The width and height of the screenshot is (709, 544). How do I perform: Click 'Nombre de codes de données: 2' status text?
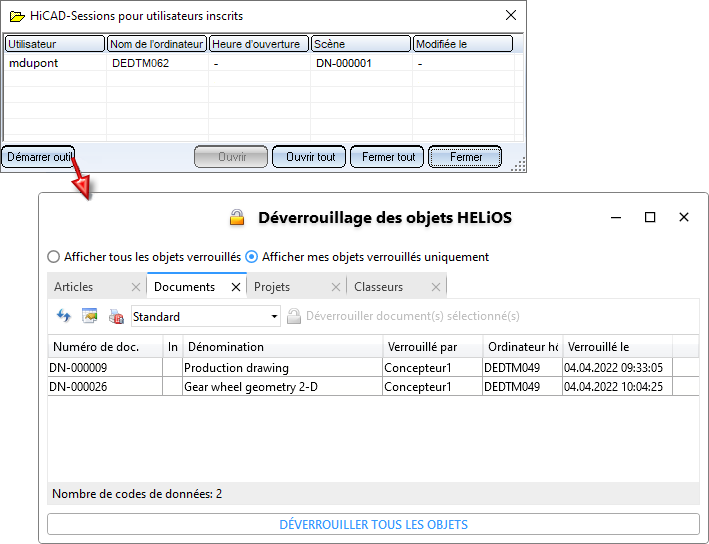pos(137,494)
